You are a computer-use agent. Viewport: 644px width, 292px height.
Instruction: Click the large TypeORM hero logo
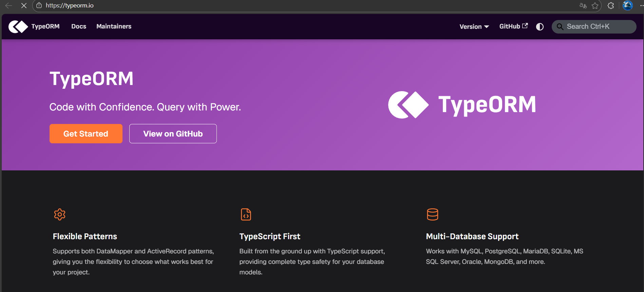tap(462, 105)
